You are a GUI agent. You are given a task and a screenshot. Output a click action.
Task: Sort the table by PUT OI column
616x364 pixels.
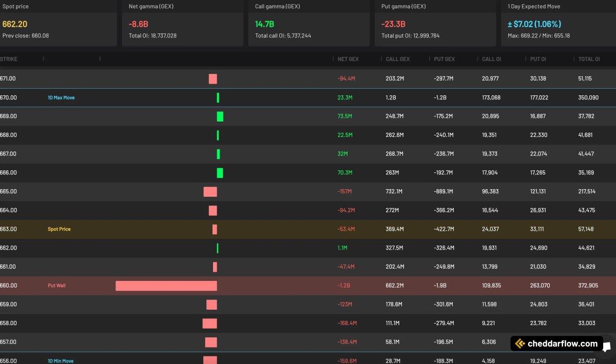click(538, 59)
